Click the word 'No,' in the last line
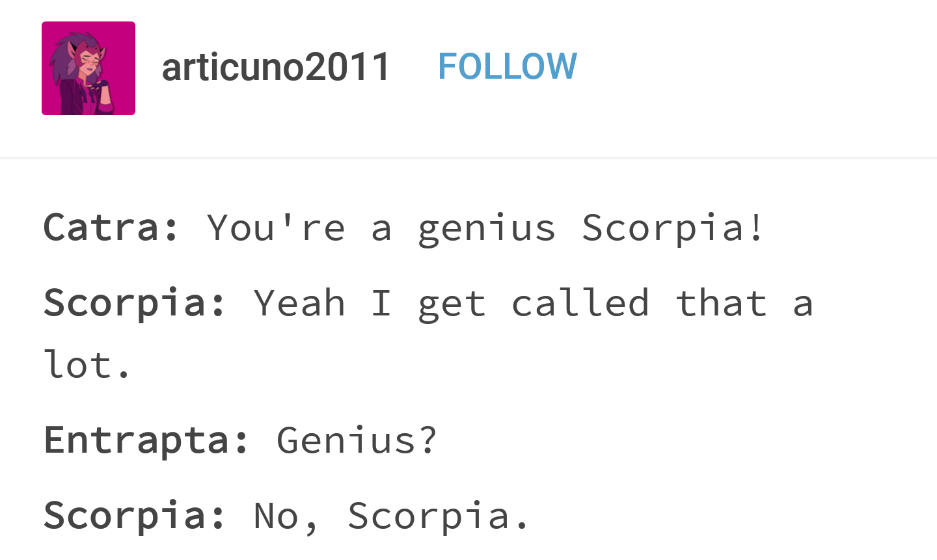 coord(287,516)
